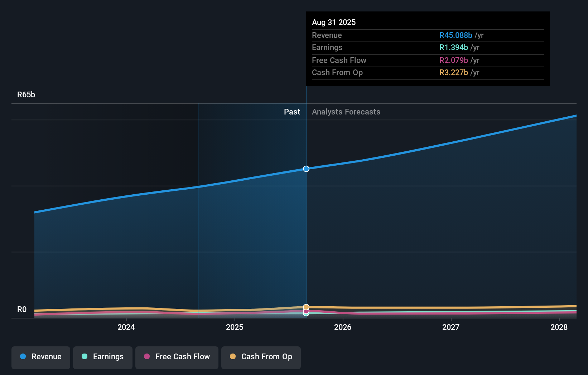
Task: Click the blue Revenue legend dot icon
Action: (22, 357)
